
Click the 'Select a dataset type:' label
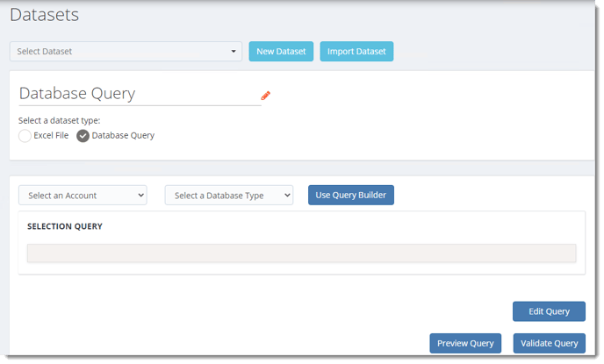[60, 120]
